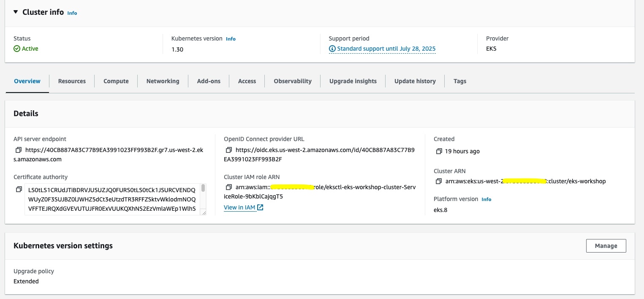
Task: Open Standard support until July 28 link
Action: [386, 49]
